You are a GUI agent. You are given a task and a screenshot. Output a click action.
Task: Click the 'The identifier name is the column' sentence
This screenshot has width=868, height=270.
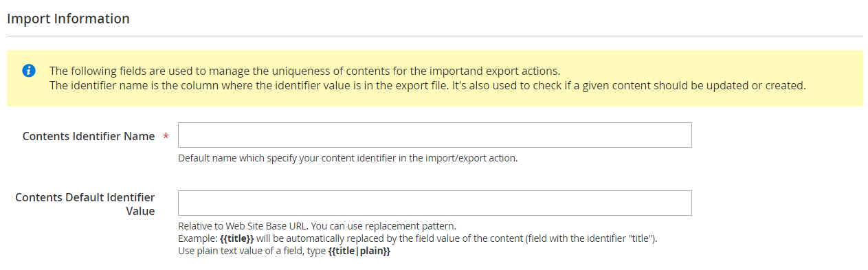coord(427,86)
